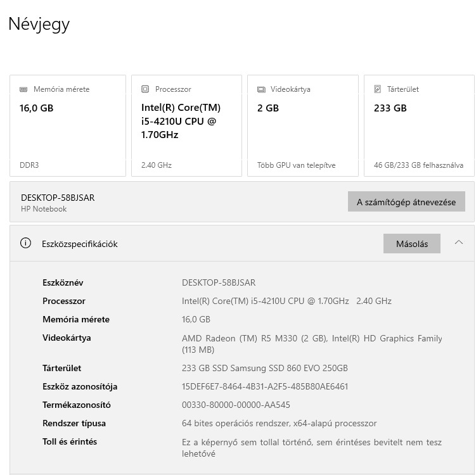Click the Eszköz azonosítója ID value
This screenshot has height=475, width=476.
click(x=265, y=386)
